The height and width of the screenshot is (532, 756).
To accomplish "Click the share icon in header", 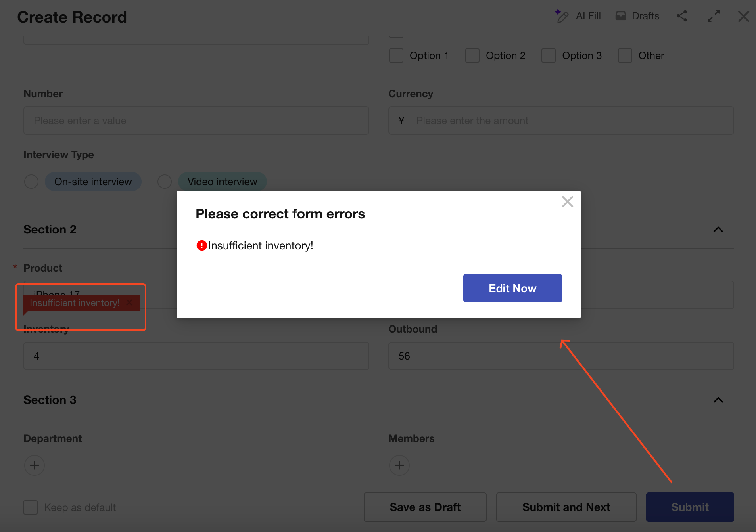I will coord(682,16).
